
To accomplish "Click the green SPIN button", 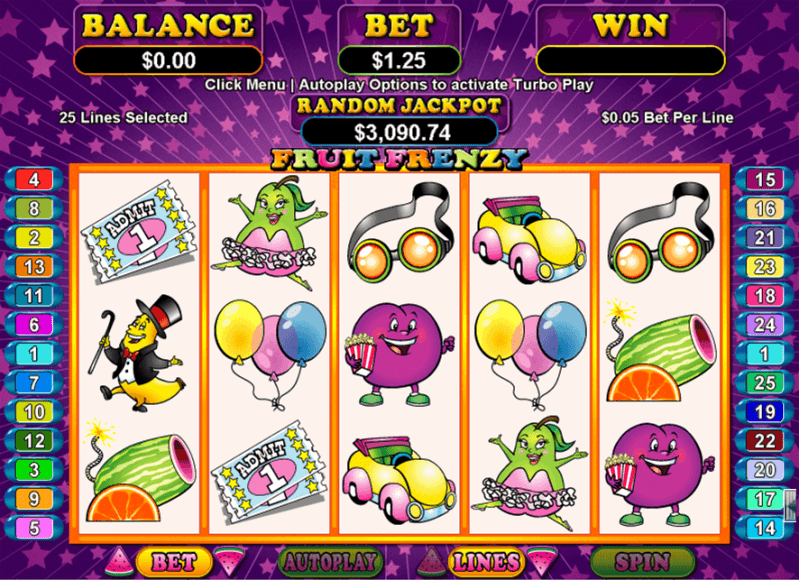I will (642, 562).
